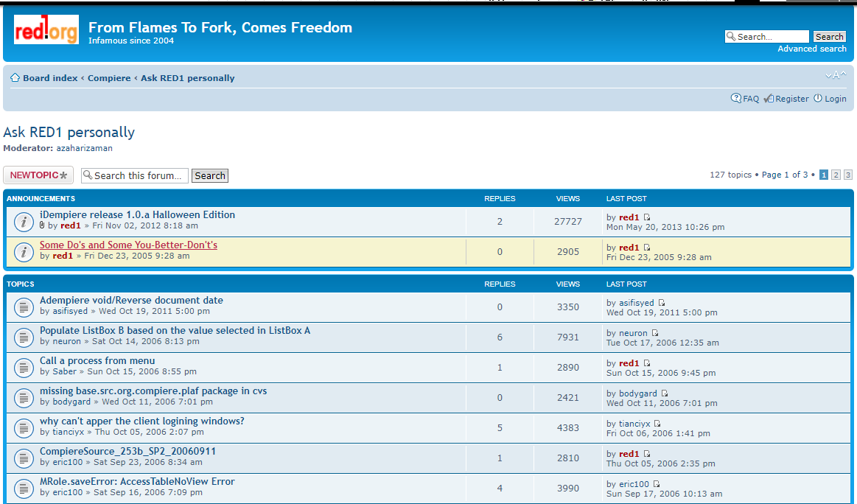The image size is (857, 504).
Task: Open the FAQ link
Action: point(751,99)
